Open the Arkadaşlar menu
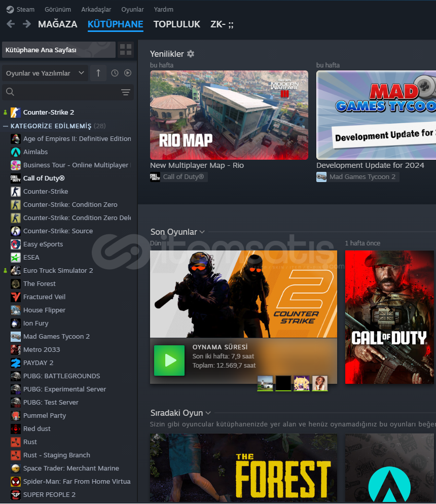The image size is (436, 504). pyautogui.click(x=96, y=9)
